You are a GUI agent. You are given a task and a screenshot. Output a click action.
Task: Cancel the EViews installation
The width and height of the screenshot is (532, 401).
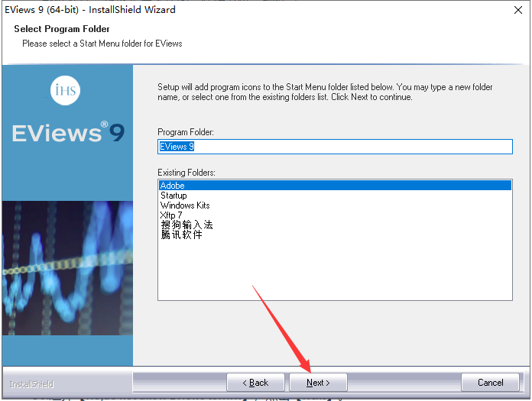point(490,383)
